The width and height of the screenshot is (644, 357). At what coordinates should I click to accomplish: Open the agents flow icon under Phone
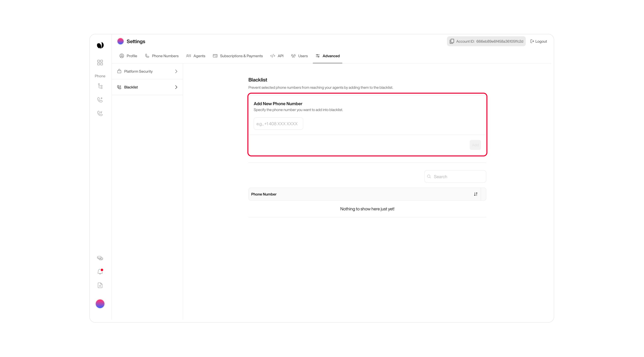point(100,86)
